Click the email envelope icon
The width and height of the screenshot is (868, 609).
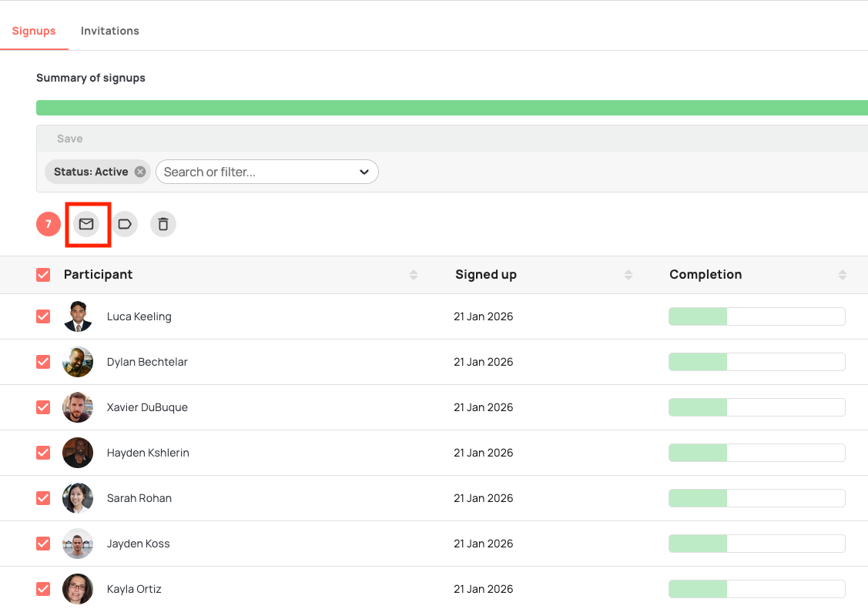click(86, 224)
